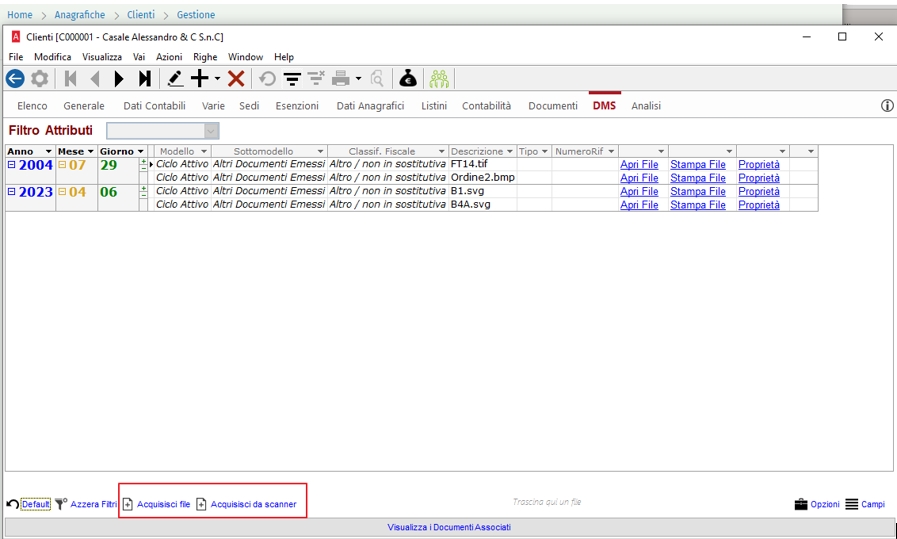This screenshot has height=539, width=897.
Task: Open the NumeroRif column filter dropdown
Action: click(x=611, y=152)
